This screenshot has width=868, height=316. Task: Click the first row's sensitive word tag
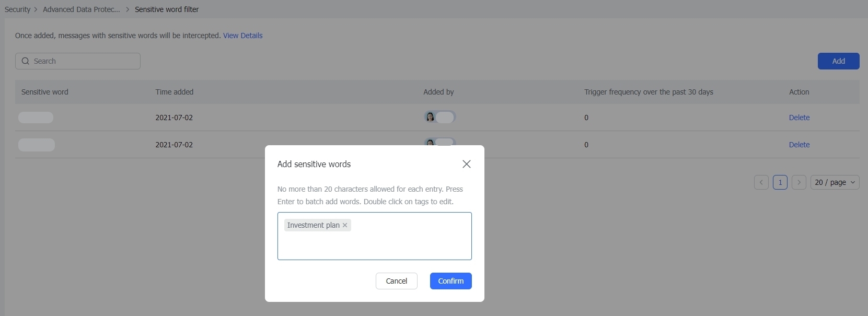coord(36,118)
